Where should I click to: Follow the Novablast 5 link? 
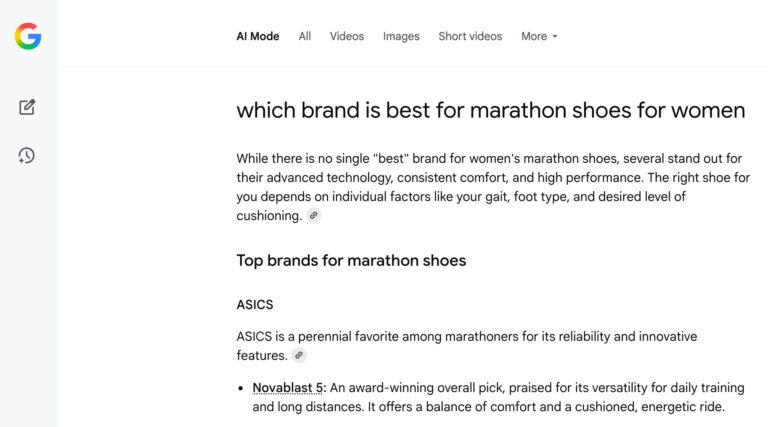coord(288,388)
